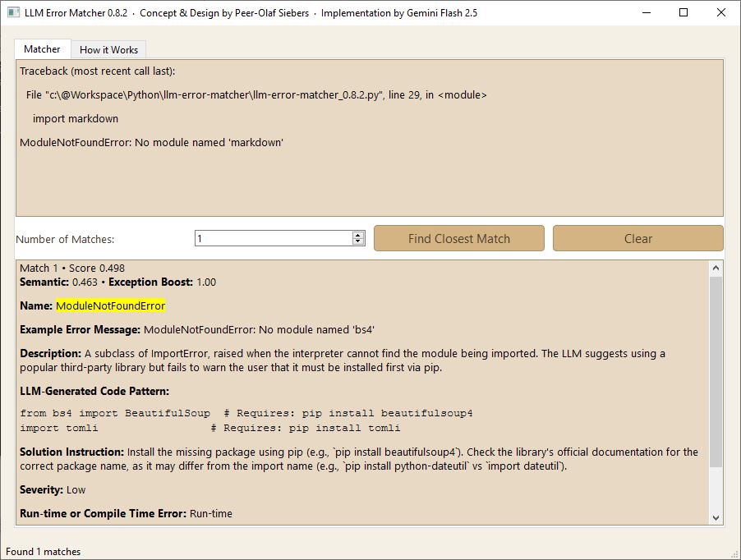Screen dimensions: 741x560
Task: Click the highlighted ModuleNotFoundError name
Action: pyautogui.click(x=110, y=305)
